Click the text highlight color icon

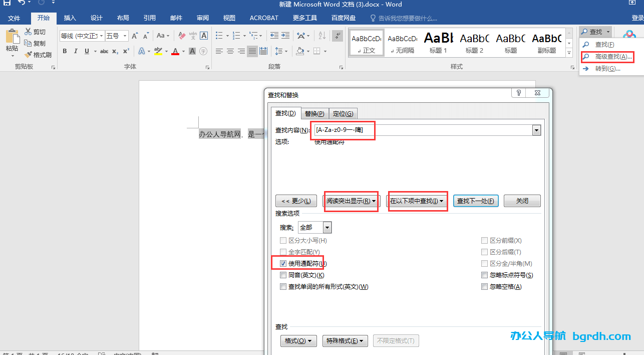(x=159, y=51)
